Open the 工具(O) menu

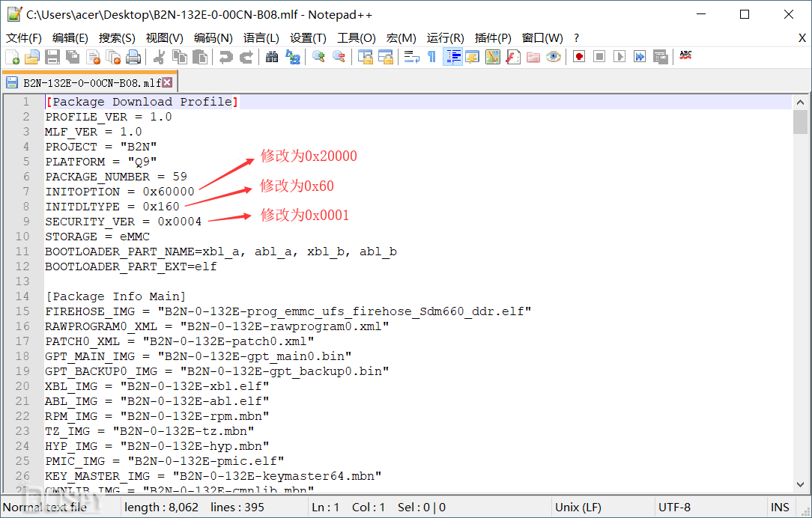coord(357,38)
